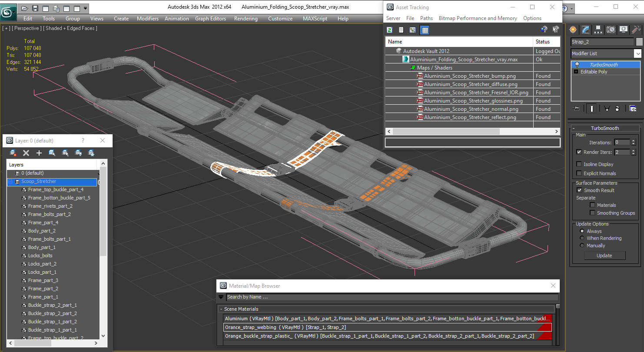Screen dimensions: 644x352
Task: Open the Graph Editors menu
Action: [x=211, y=19]
